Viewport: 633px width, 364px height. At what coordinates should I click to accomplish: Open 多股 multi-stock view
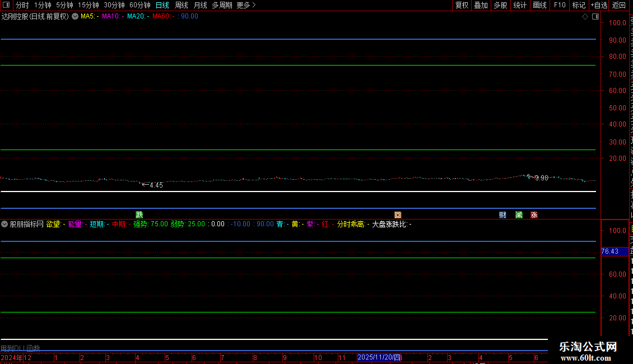tap(501, 5)
